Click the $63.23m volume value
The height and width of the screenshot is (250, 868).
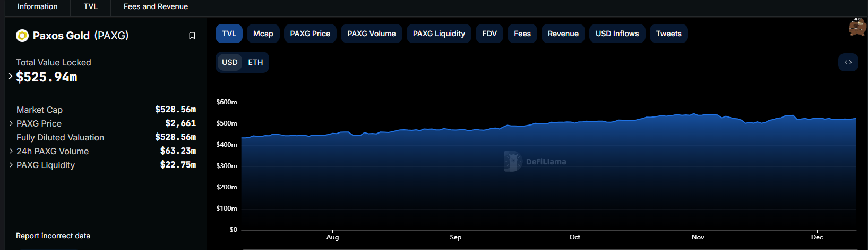click(178, 151)
